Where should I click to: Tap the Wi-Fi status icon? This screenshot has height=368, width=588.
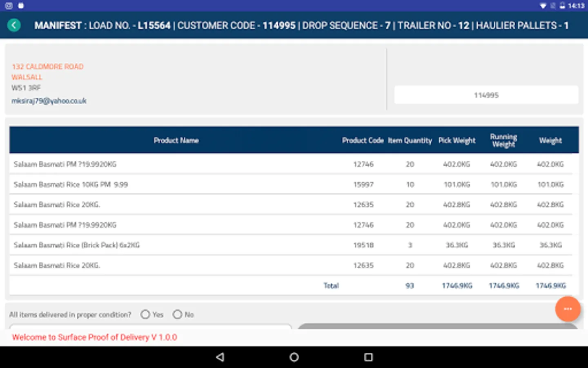(x=543, y=6)
